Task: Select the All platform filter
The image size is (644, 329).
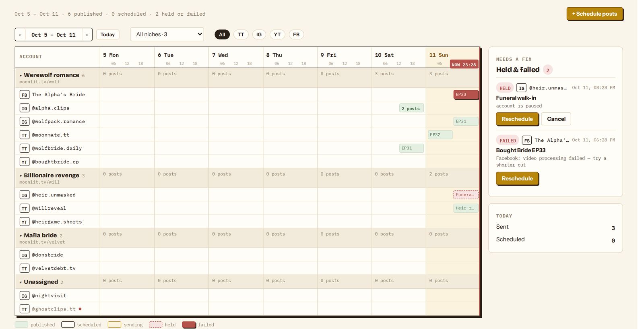Action: coord(222,35)
